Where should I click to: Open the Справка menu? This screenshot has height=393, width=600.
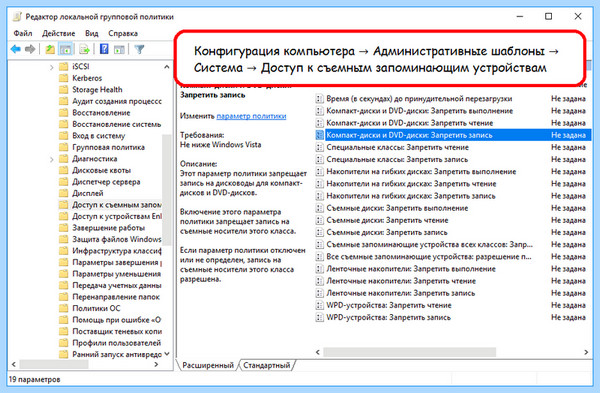coord(123,33)
